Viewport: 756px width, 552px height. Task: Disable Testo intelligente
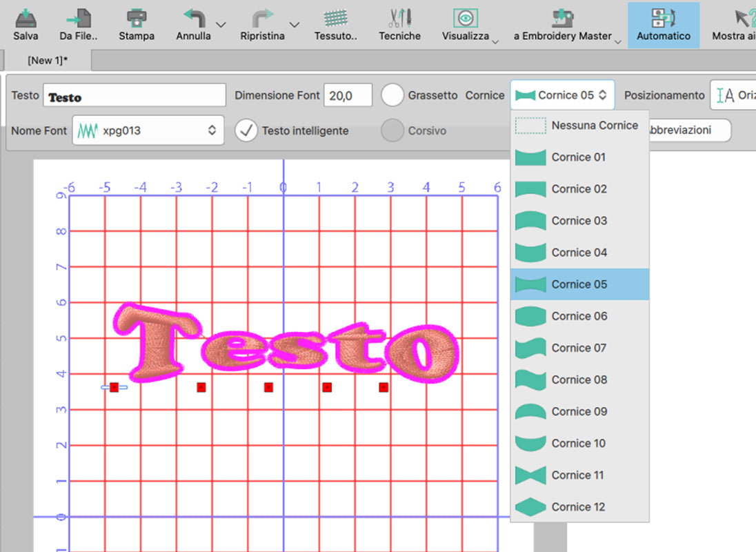[x=246, y=130]
